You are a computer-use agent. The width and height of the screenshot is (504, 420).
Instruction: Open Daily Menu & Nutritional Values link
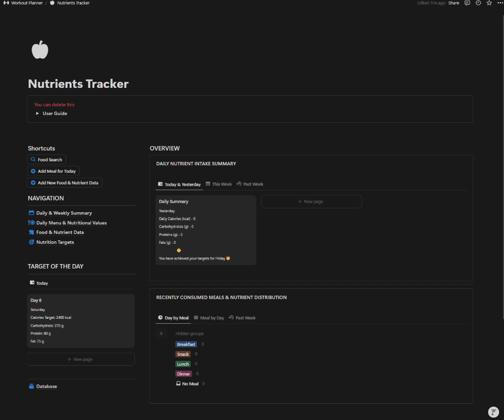(x=71, y=223)
